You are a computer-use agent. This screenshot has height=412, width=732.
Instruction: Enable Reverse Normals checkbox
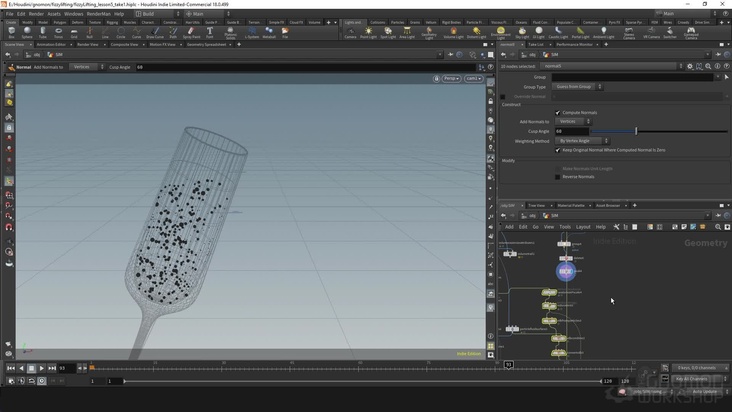(558, 176)
